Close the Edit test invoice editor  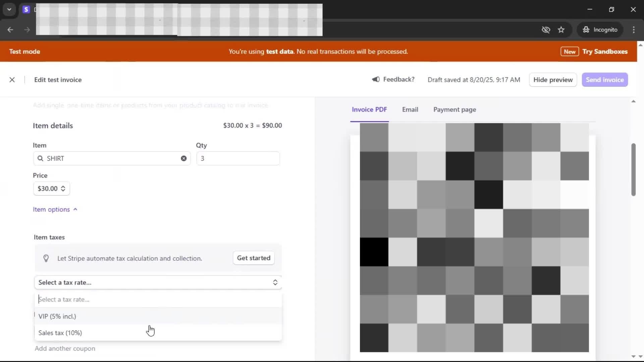[12, 80]
